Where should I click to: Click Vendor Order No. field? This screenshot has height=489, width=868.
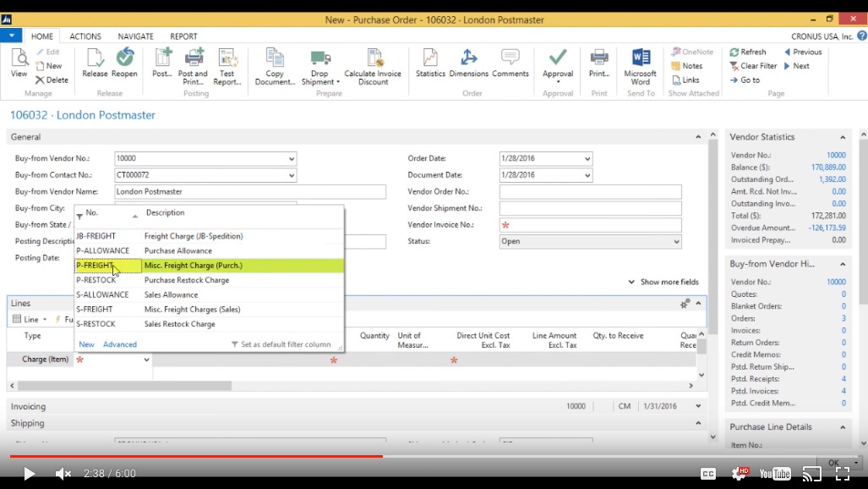tap(590, 192)
